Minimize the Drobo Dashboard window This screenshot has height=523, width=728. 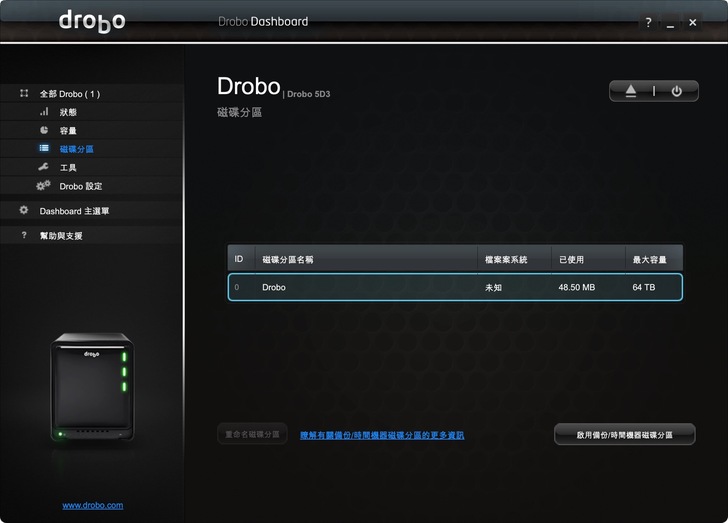(x=670, y=22)
